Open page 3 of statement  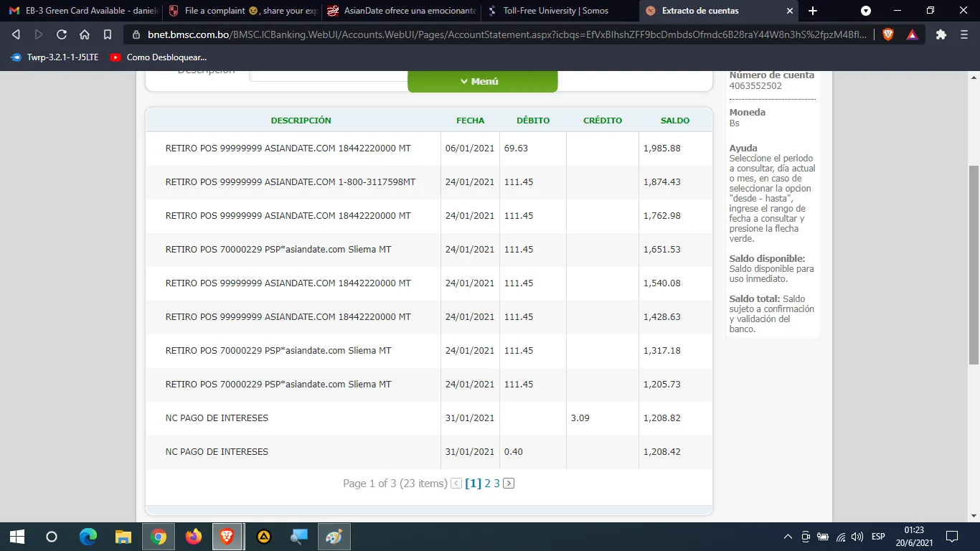[496, 484]
